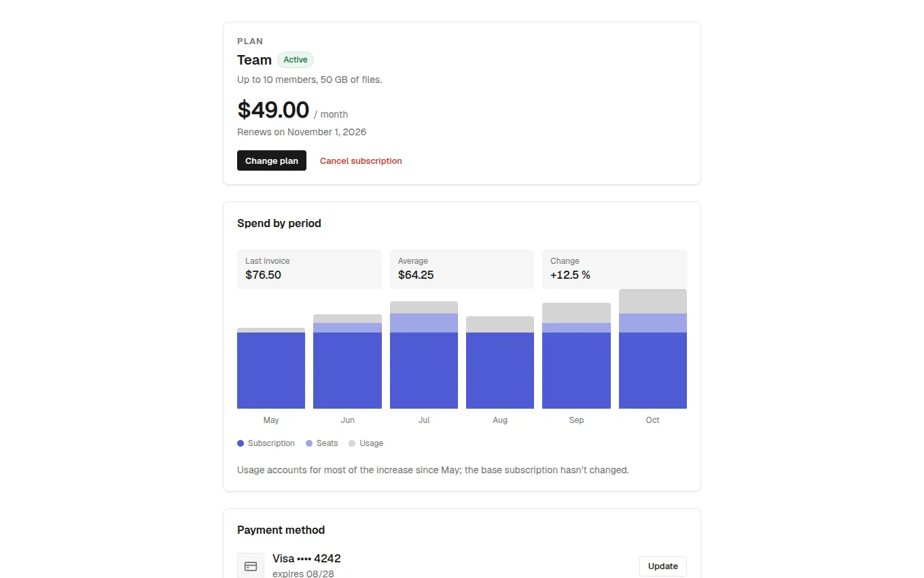This screenshot has height=578, width=924.
Task: Click the 'Spend by period' heading
Action: pyautogui.click(x=279, y=223)
